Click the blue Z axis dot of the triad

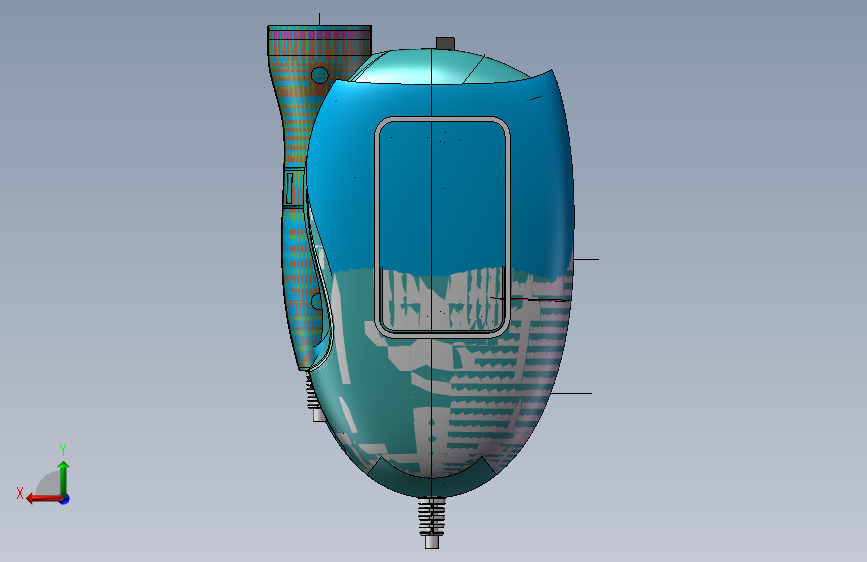(65, 500)
